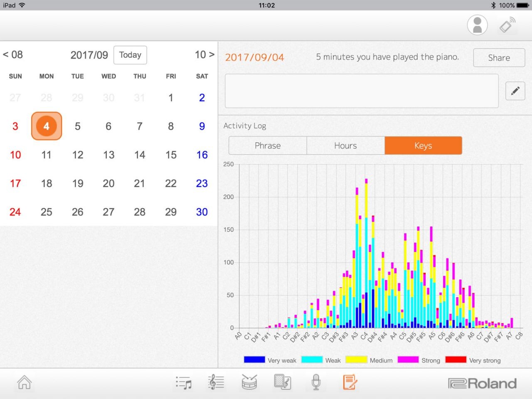Open the diary notepad icon
Viewport: 532px width, 399px height.
pos(350,382)
